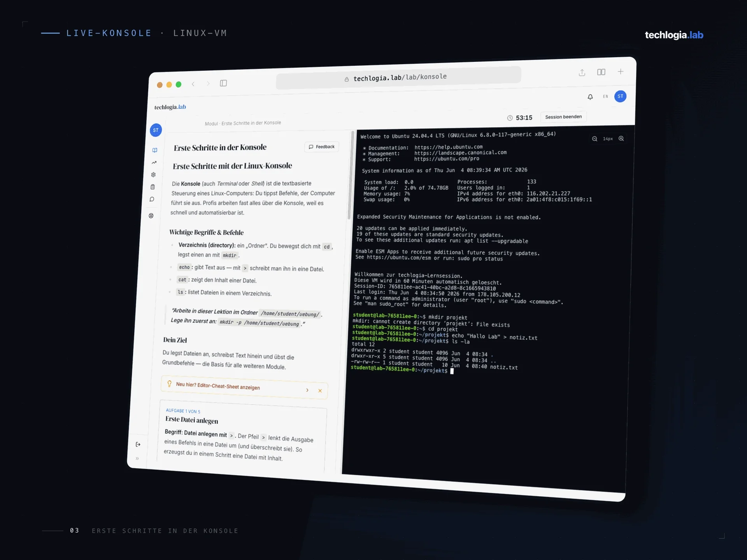Viewport: 747px width, 560px height.
Task: Zoom out terminal font size
Action: [x=594, y=139]
